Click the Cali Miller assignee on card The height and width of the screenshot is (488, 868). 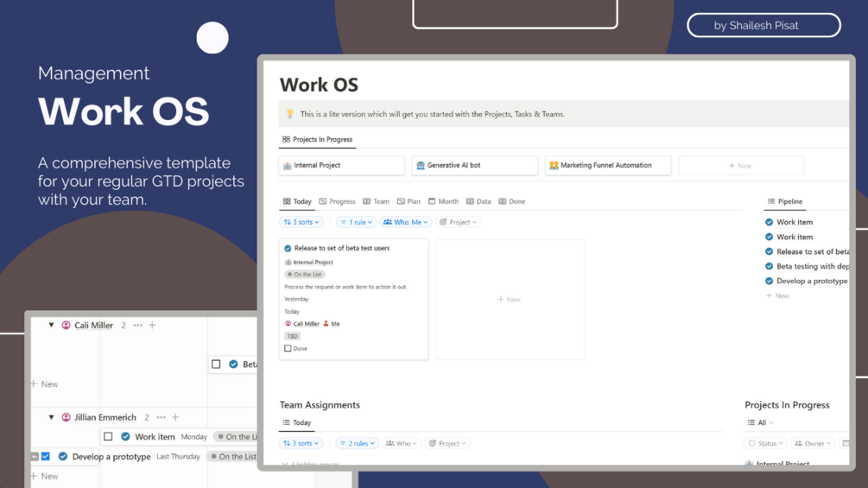302,324
